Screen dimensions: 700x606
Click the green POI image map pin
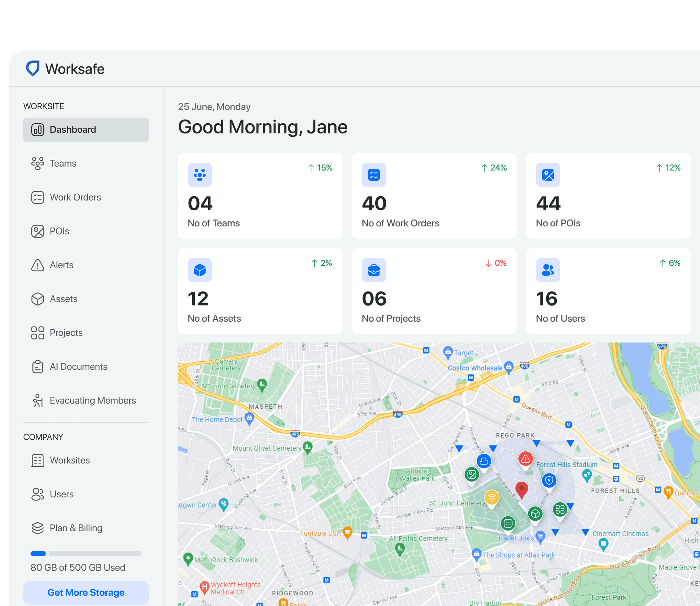click(472, 474)
